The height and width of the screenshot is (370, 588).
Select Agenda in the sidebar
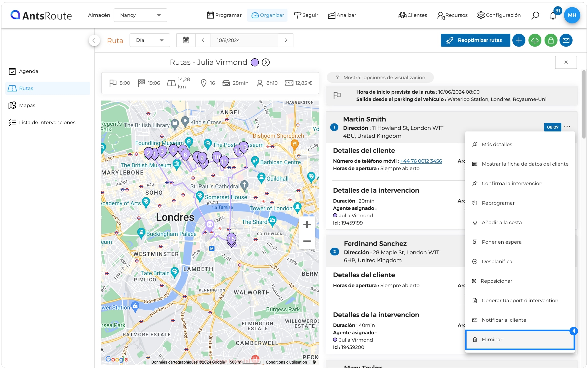tap(48, 71)
